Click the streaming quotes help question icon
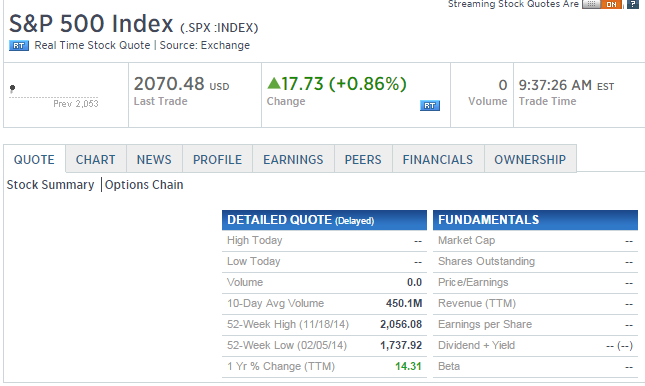This screenshot has height=386, width=645. pyautogui.click(x=633, y=4)
